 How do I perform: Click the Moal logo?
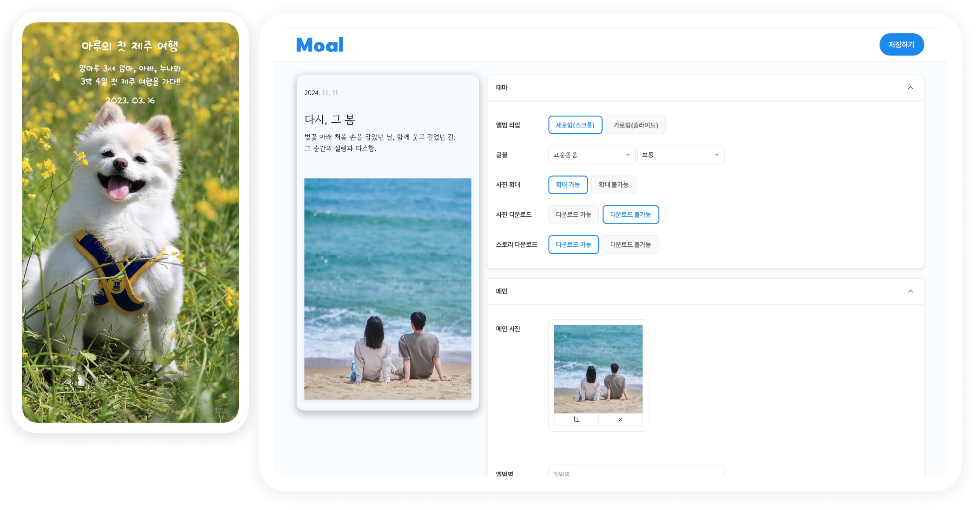320,45
